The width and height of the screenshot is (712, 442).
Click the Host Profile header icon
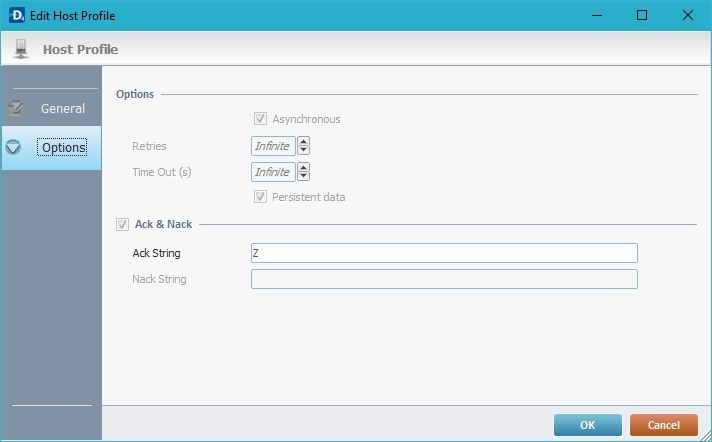tap(22, 48)
